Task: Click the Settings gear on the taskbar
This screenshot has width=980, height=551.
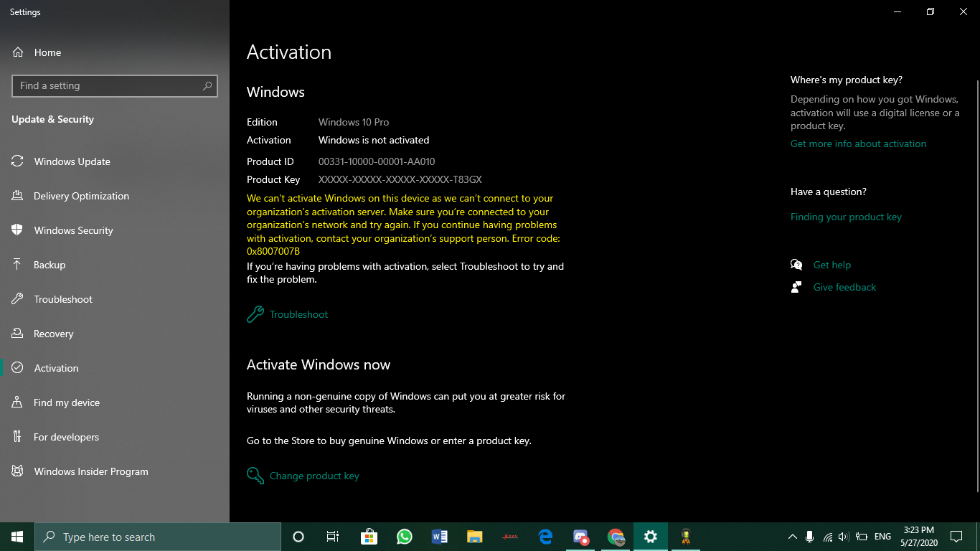Action: [x=651, y=537]
